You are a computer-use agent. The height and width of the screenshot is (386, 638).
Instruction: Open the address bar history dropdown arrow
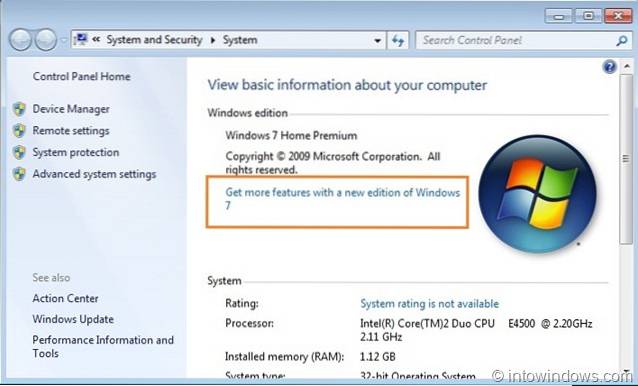coord(378,40)
